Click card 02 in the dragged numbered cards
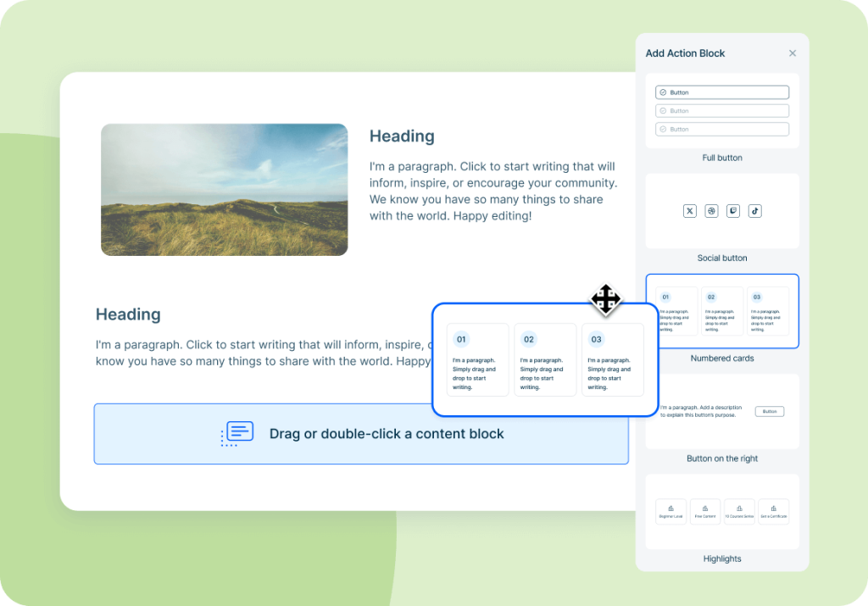Viewport: 868px width, 606px height. tap(545, 359)
